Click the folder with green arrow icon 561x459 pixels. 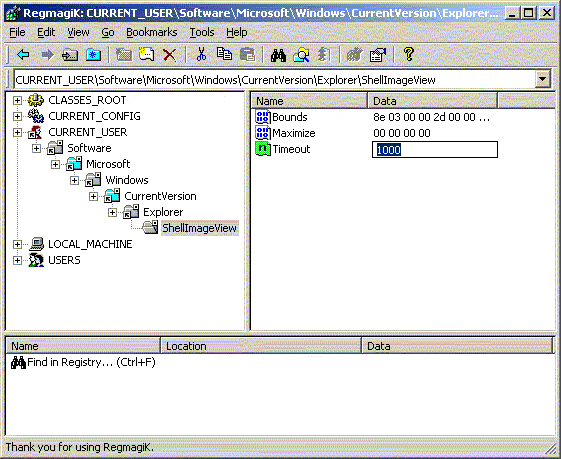pos(70,55)
